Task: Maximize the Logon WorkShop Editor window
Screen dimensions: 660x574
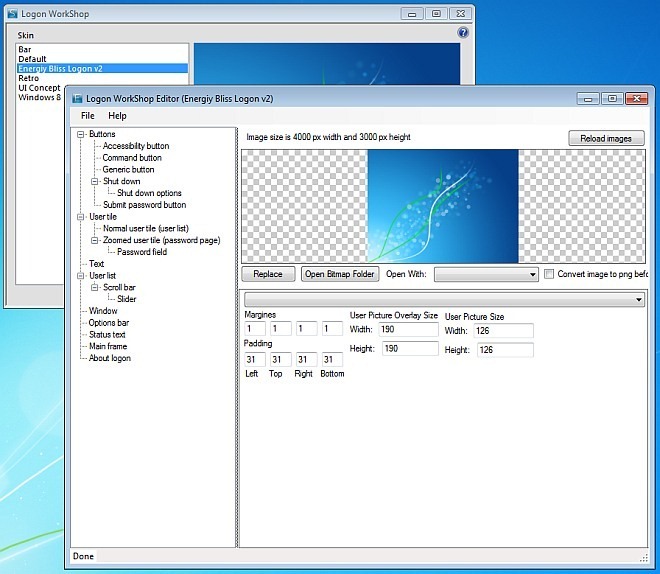Action: pyautogui.click(x=612, y=99)
